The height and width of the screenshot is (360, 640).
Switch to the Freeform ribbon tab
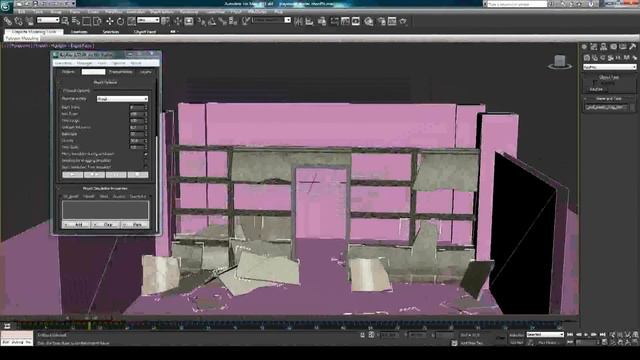click(79, 31)
